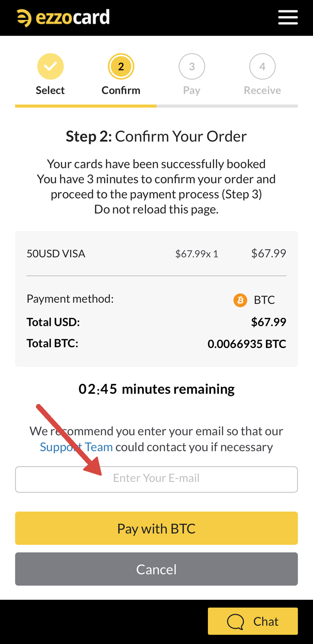This screenshot has width=313, height=644.
Task: Focus the Enter Your E-mail field
Action: (x=156, y=479)
